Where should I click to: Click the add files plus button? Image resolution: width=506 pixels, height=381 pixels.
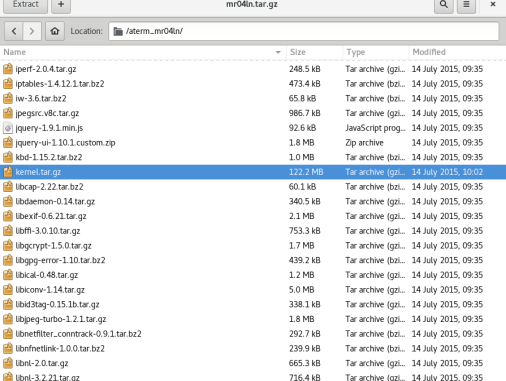(61, 5)
